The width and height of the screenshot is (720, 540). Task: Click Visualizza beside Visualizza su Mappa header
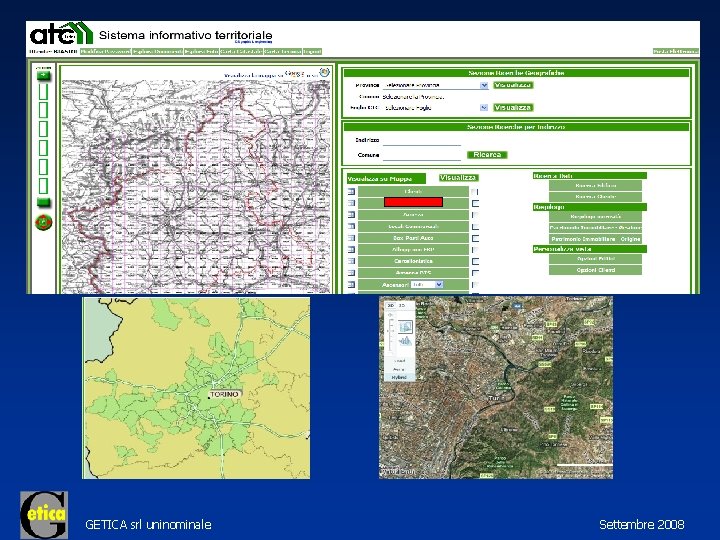tap(458, 178)
